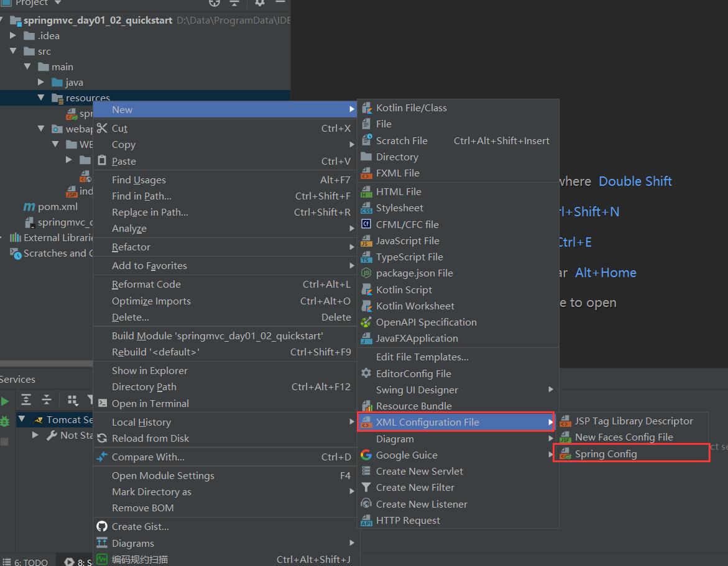The height and width of the screenshot is (566, 728).
Task: Open Mark Directory as submenu
Action: click(224, 492)
